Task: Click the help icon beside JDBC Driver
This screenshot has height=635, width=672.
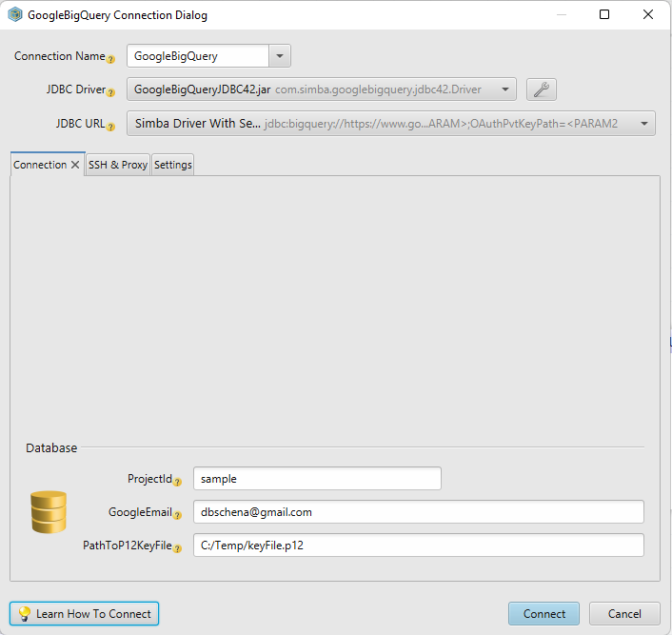Action: click(x=110, y=92)
